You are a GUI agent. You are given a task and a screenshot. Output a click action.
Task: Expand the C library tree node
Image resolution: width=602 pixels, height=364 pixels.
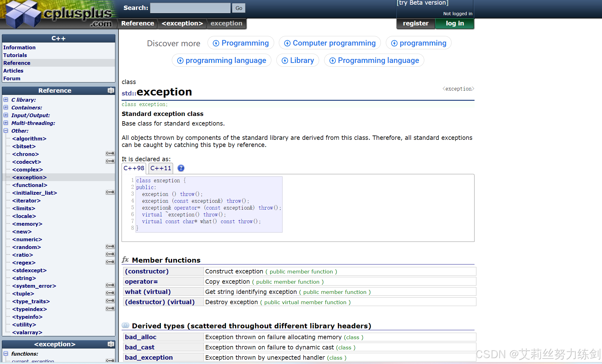tap(6, 100)
